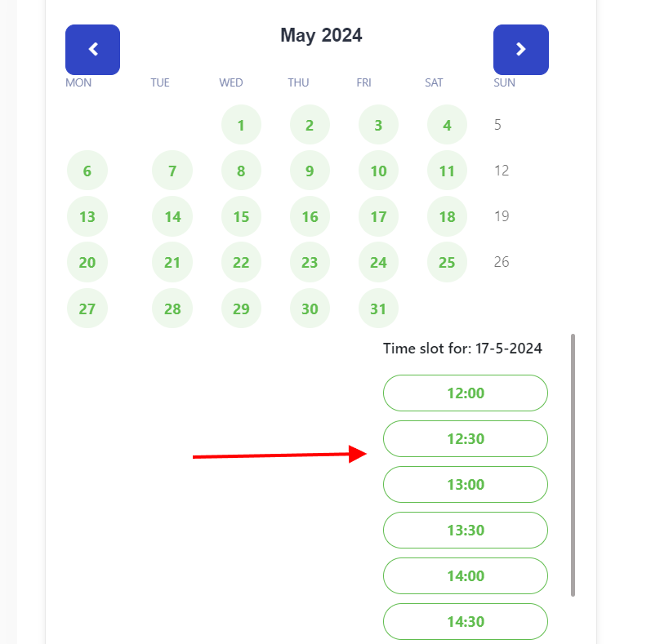
Task: Go to next month with right arrow
Action: point(520,50)
